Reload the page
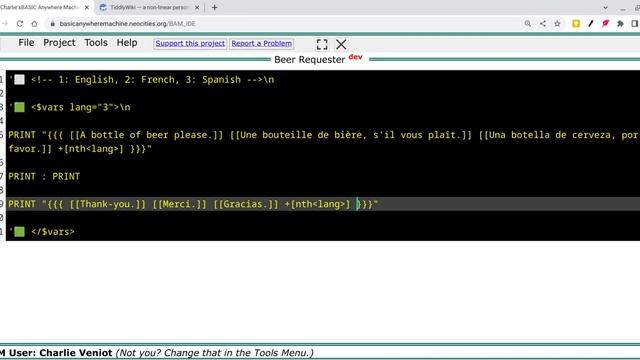Screen dimensions: 640x360 (x=20, y=24)
